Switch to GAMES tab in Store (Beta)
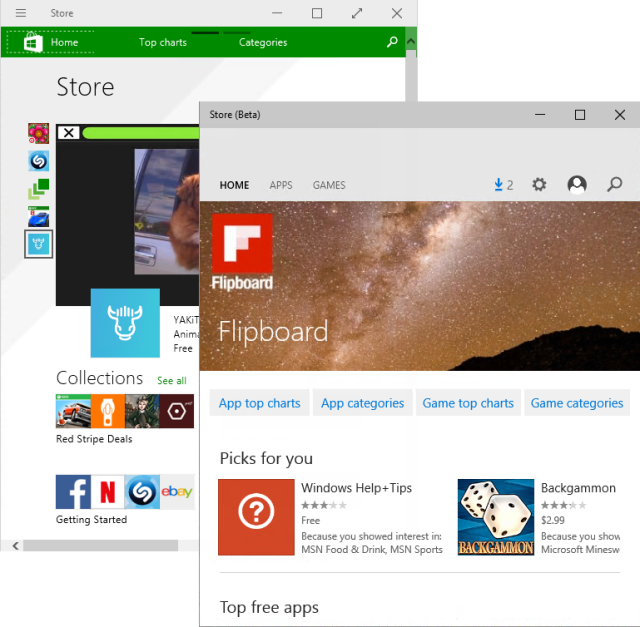This screenshot has height=627, width=640. 329,185
